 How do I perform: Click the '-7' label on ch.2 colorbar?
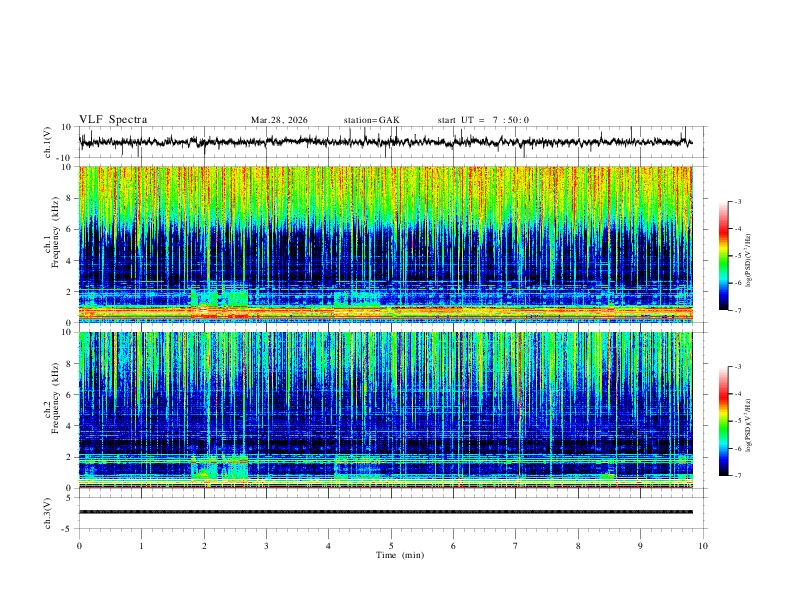[x=737, y=475]
